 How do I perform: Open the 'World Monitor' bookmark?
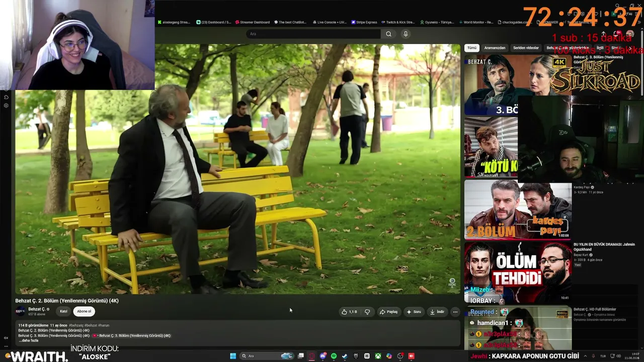(x=476, y=22)
